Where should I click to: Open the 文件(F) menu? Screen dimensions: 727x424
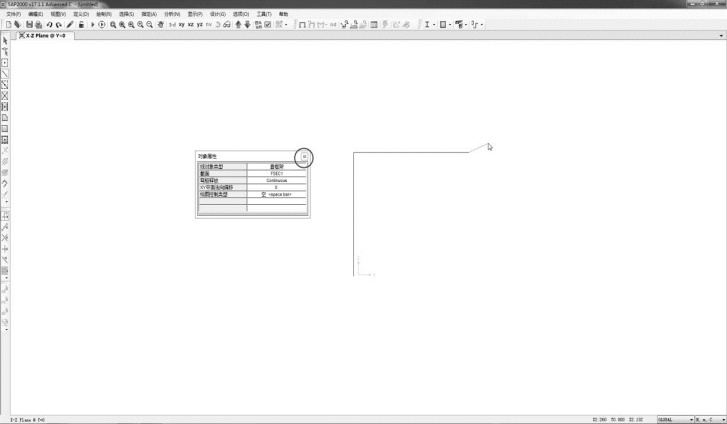pyautogui.click(x=13, y=14)
